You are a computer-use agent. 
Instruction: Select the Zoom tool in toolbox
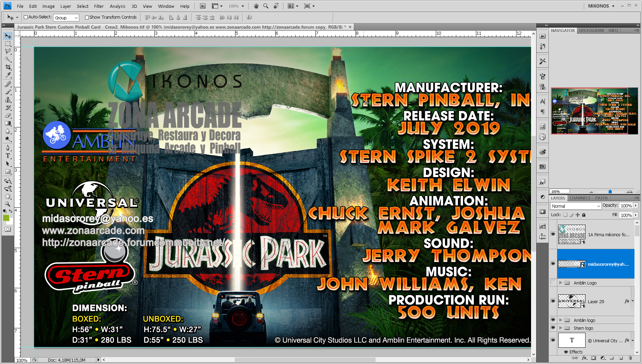[8, 204]
